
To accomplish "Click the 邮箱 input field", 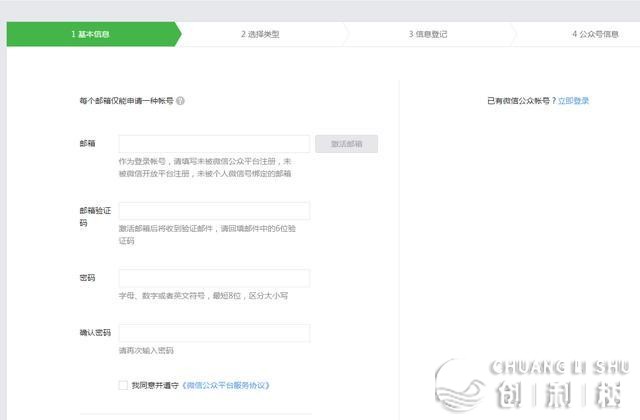I will pos(214,144).
